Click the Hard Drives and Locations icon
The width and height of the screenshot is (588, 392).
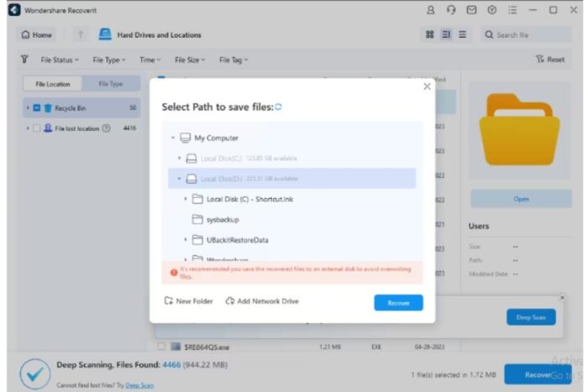105,34
